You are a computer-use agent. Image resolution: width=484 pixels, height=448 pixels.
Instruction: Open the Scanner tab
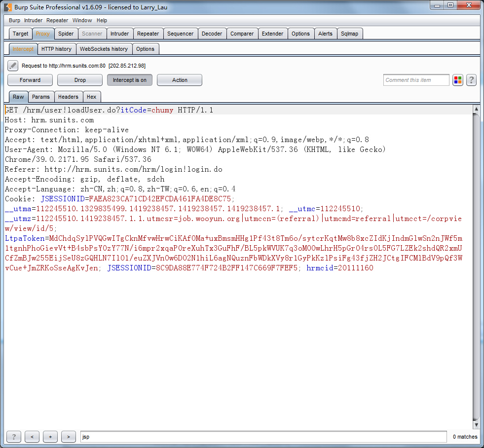pos(92,34)
